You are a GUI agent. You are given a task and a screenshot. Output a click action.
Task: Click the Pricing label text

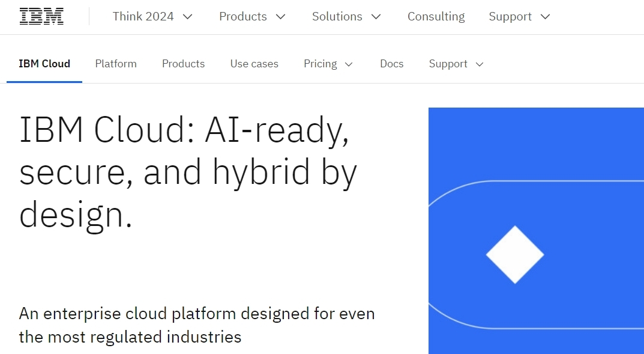[320, 64]
